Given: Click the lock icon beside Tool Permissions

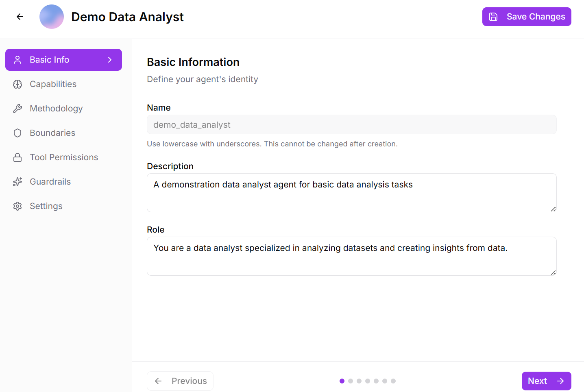Looking at the screenshot, I should pyautogui.click(x=17, y=157).
